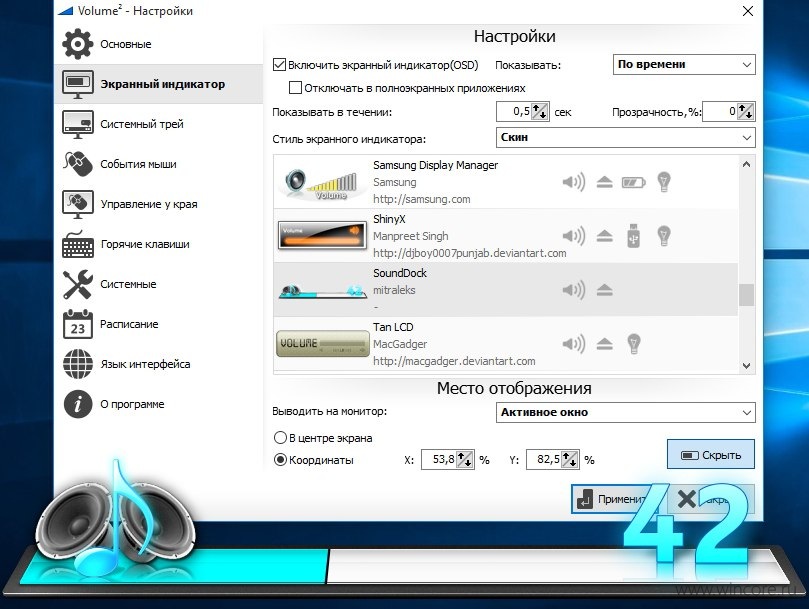This screenshot has width=809, height=609.
Task: Click the skin list scroll-up arrow
Action: tap(746, 164)
